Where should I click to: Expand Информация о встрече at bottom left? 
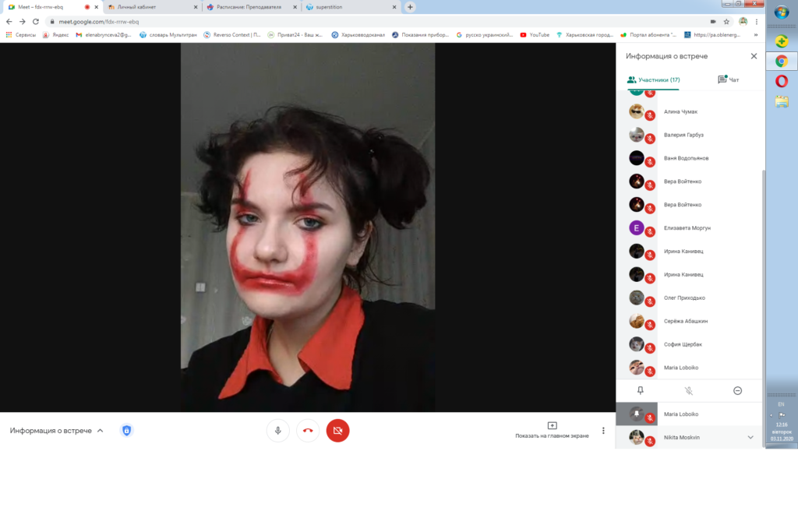pos(56,431)
